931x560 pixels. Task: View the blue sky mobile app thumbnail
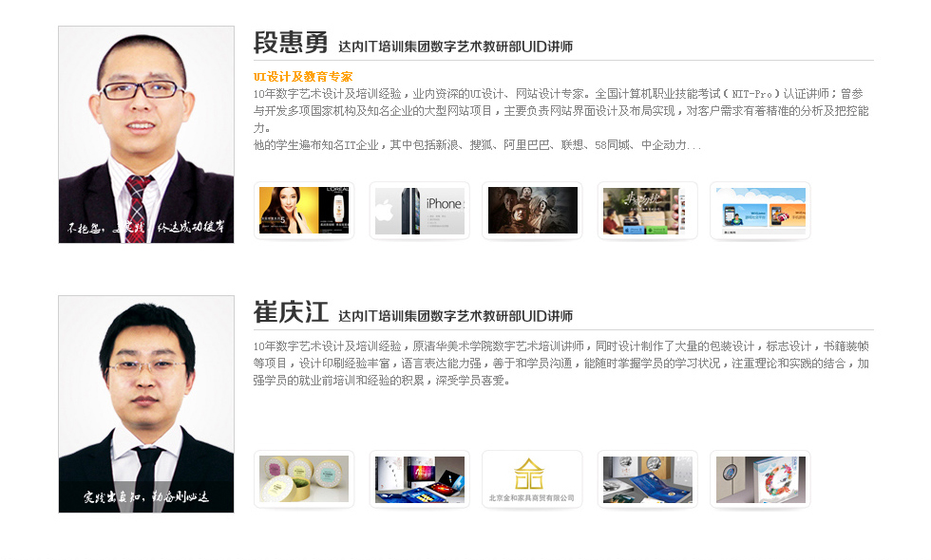click(x=761, y=211)
